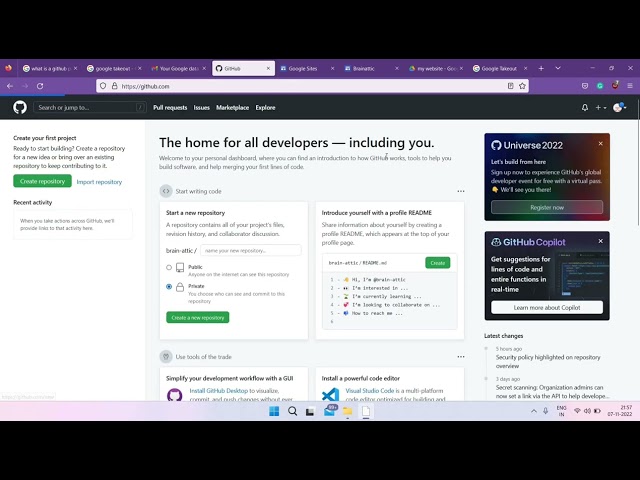Open the user avatar menu
Viewport: 640px width, 480px height.
pos(620,107)
